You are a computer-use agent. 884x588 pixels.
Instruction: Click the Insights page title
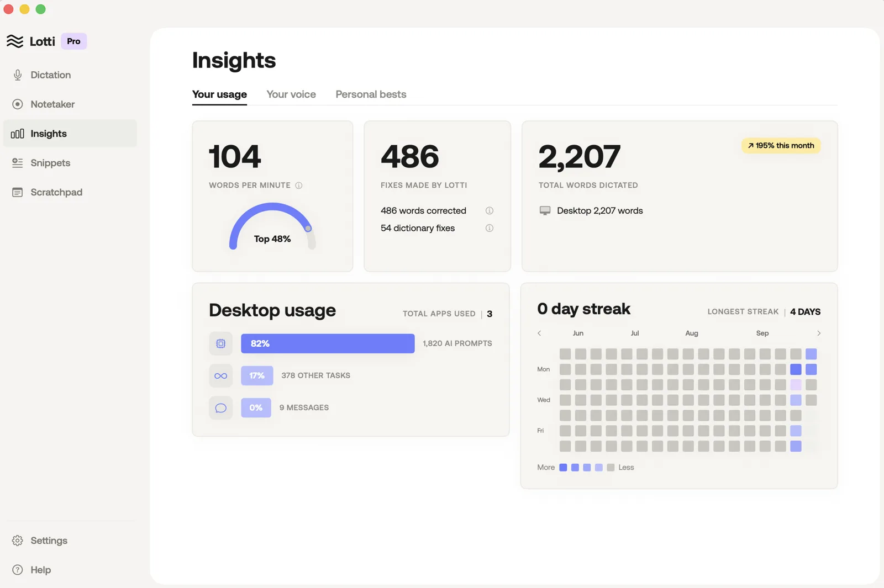pyautogui.click(x=234, y=60)
